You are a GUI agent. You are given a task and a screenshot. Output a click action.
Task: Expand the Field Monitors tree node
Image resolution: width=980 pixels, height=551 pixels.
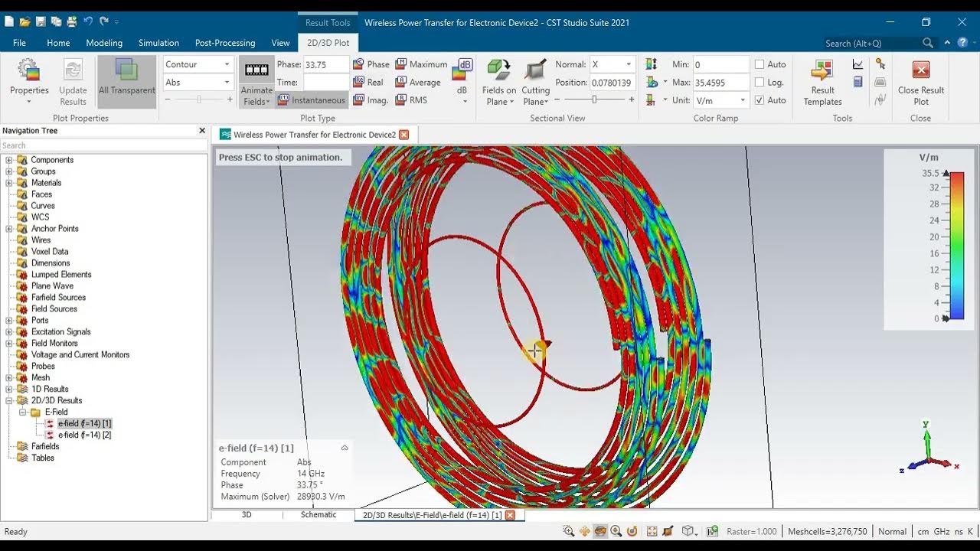tap(9, 344)
